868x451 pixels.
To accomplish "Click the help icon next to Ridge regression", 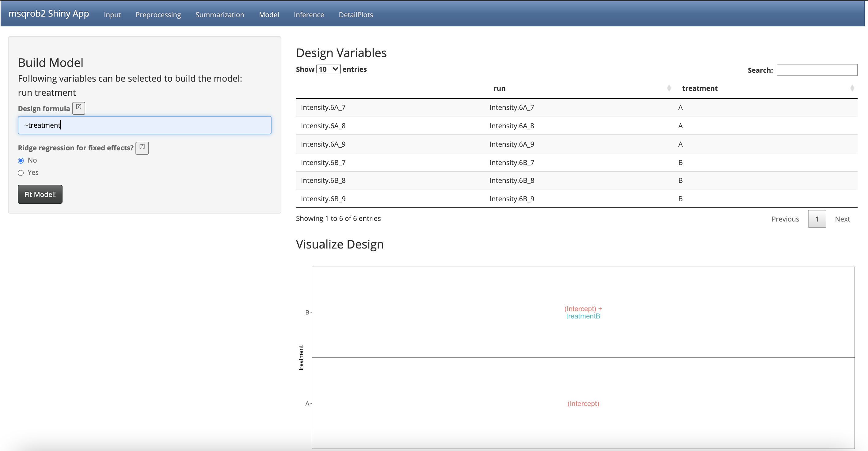I will tap(143, 147).
